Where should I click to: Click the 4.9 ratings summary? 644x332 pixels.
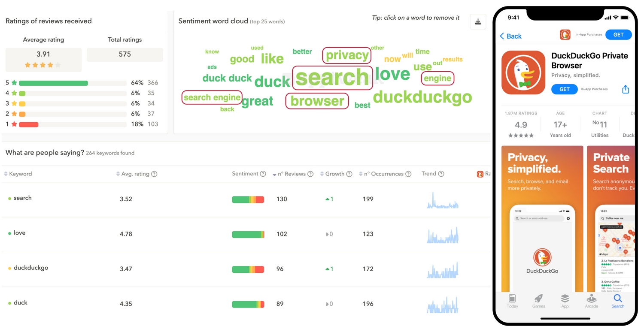point(521,125)
